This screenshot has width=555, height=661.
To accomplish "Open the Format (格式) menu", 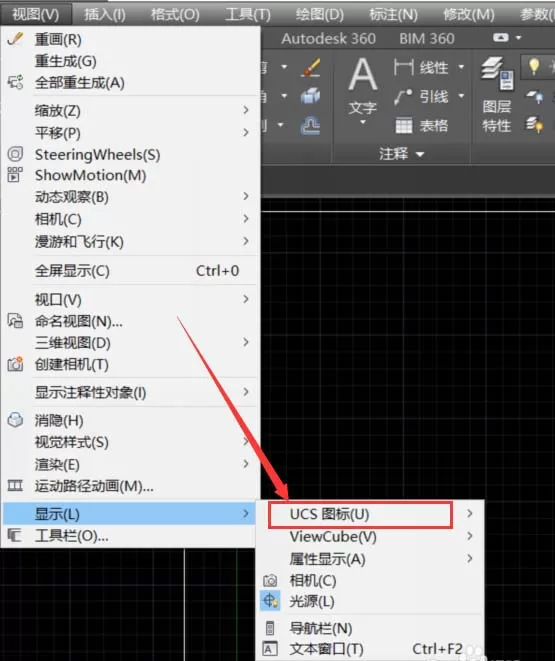I will click(175, 14).
